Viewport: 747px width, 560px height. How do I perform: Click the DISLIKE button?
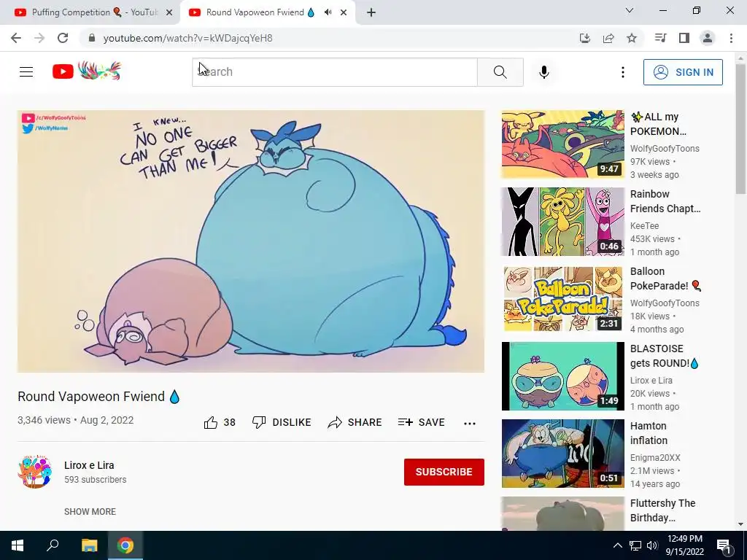click(282, 422)
